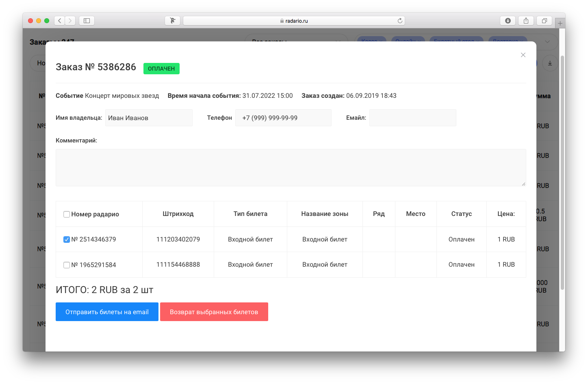Image resolution: width=588 pixels, height=384 pixels.
Task: Reload the radario.ru page
Action: 400,21
